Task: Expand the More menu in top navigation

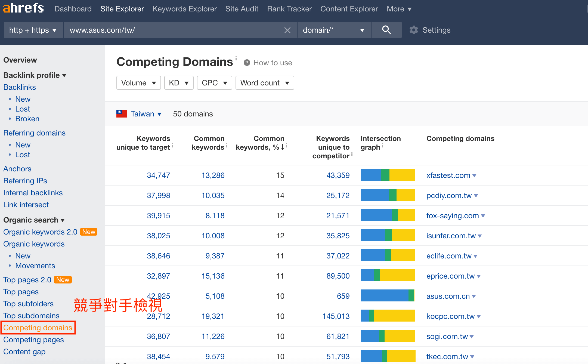Action: point(399,9)
